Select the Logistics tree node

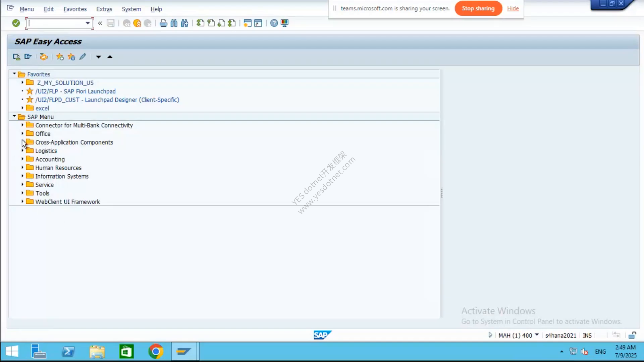click(x=46, y=151)
